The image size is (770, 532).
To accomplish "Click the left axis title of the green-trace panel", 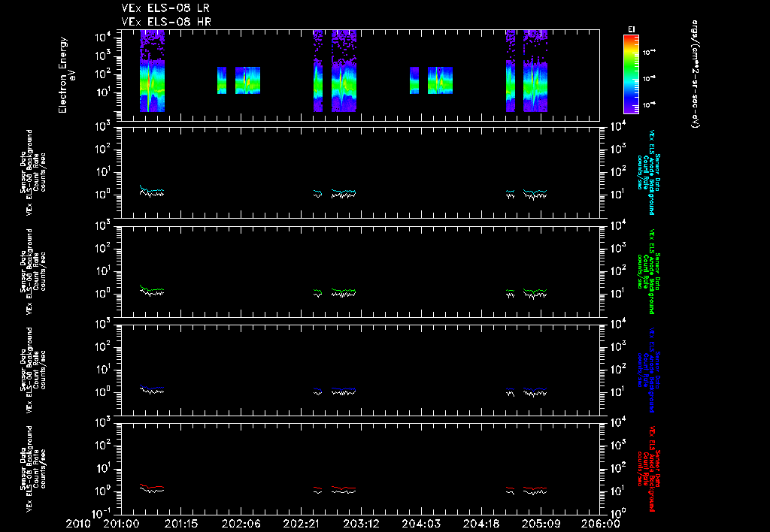I will [33, 271].
